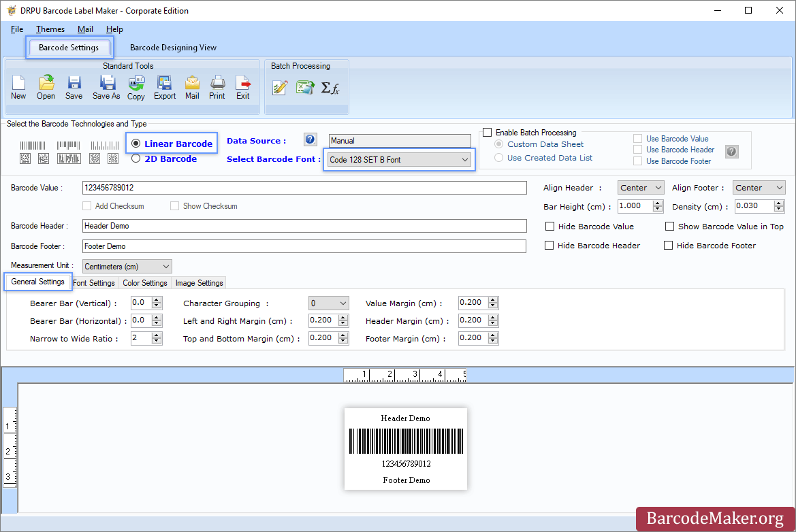Tick the Hide Barcode Footer checkbox
796x532 pixels.
(668, 246)
